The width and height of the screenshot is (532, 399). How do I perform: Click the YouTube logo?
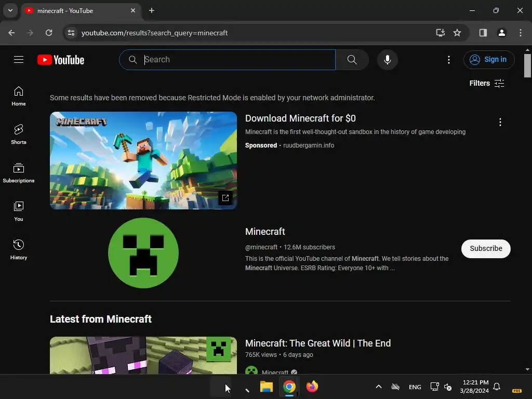coord(61,60)
